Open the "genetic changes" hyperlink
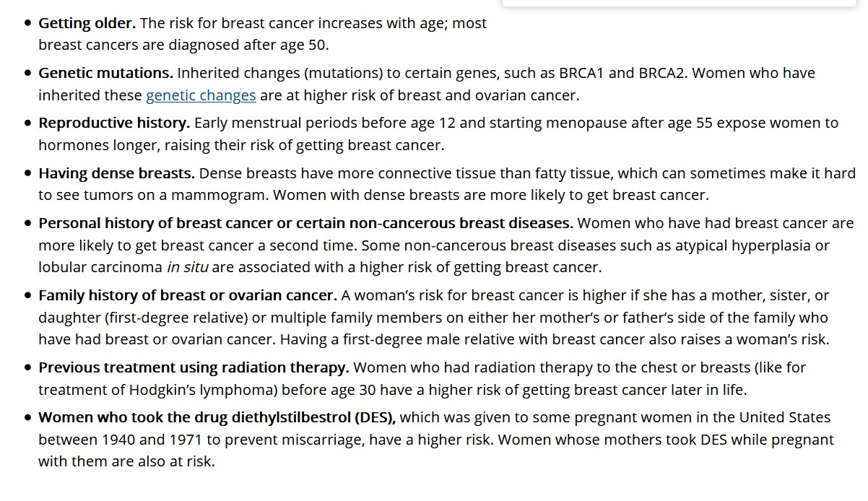Image resolution: width=868 pixels, height=501 pixels. coord(201,95)
